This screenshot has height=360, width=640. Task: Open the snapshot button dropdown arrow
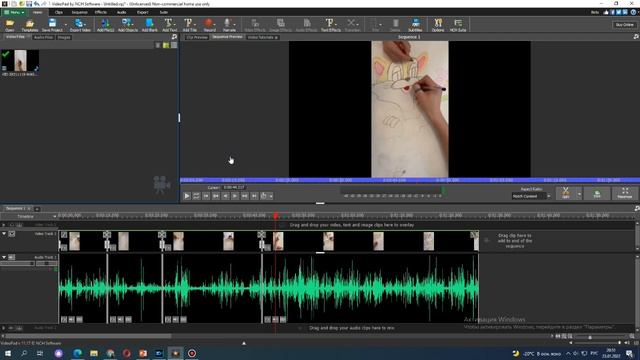pyautogui.click(x=271, y=196)
